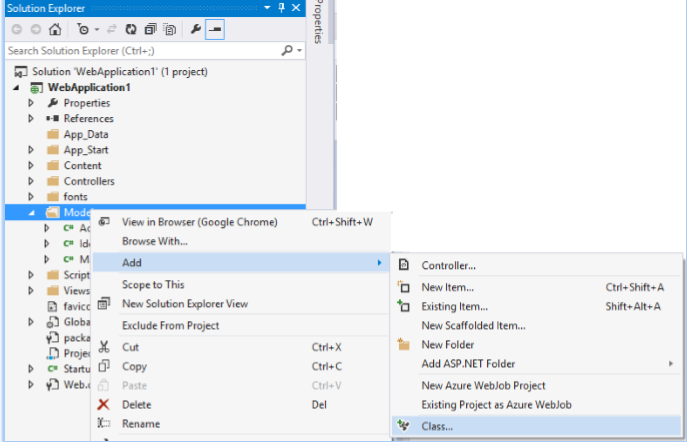
Task: Open Properties via the wrench toolbar icon
Action: point(195,29)
